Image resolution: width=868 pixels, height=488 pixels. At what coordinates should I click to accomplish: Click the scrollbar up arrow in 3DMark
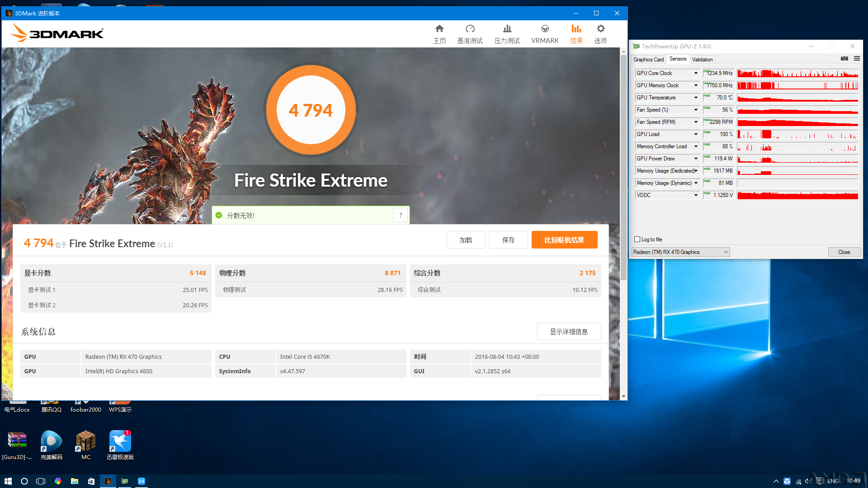pos(623,51)
